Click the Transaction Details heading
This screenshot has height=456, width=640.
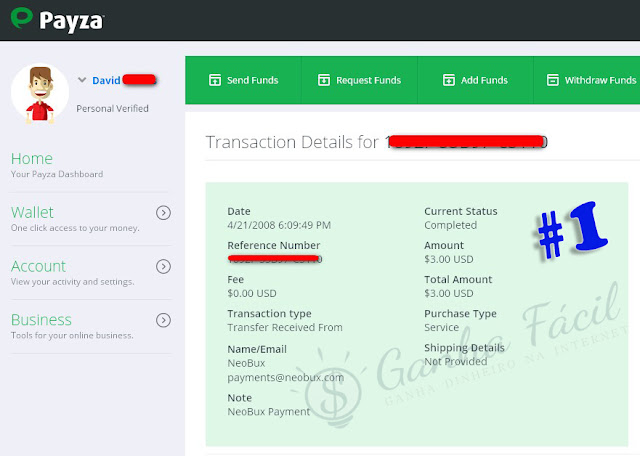pos(292,142)
